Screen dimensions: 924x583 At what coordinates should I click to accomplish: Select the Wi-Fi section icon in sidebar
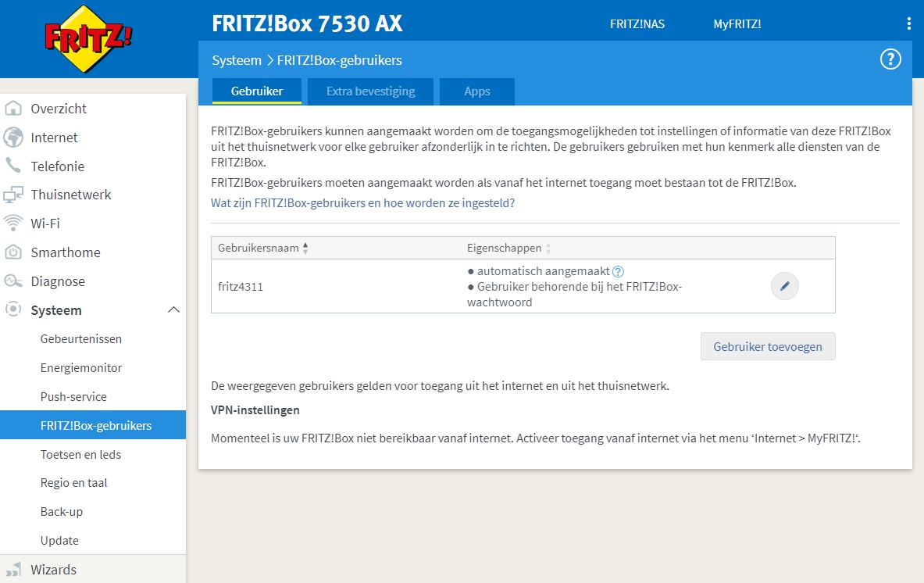[x=16, y=223]
